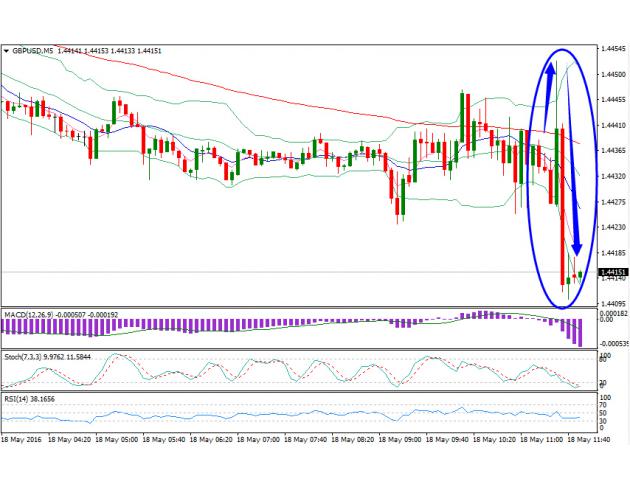Click the 1.44230 price scale label
The height and width of the screenshot is (490, 630).
[613, 227]
